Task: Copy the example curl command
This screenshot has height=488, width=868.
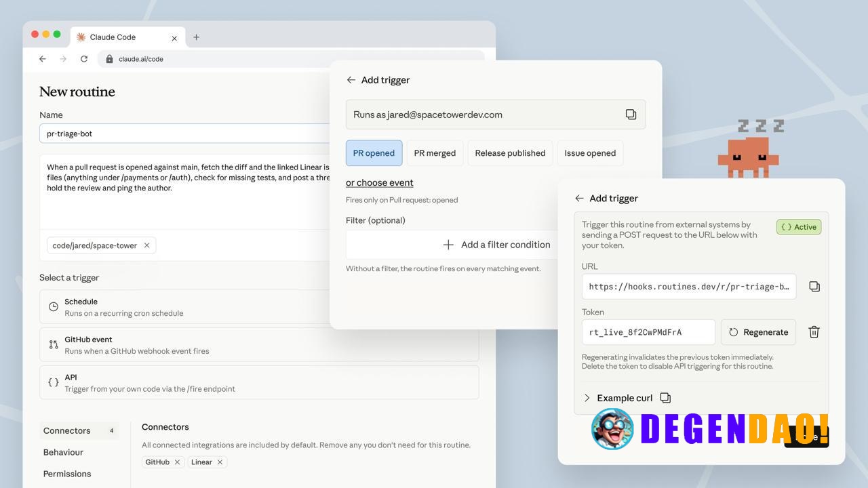Action: pos(665,398)
